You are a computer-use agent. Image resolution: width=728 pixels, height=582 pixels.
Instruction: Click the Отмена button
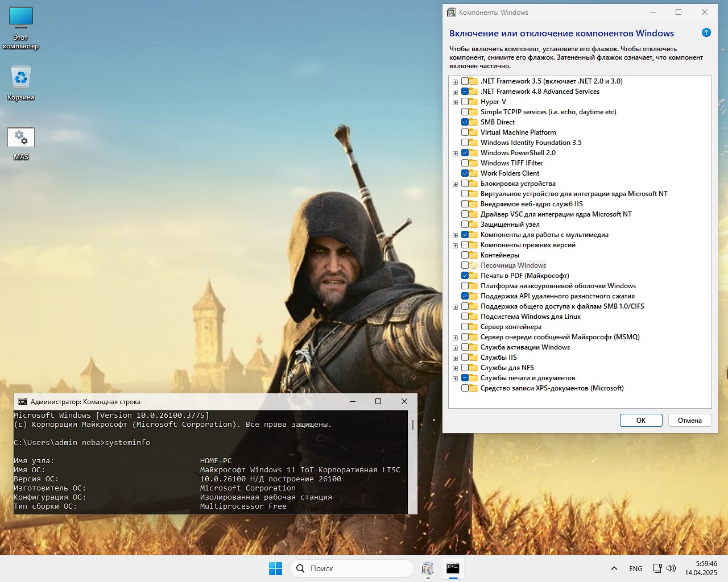pos(690,421)
